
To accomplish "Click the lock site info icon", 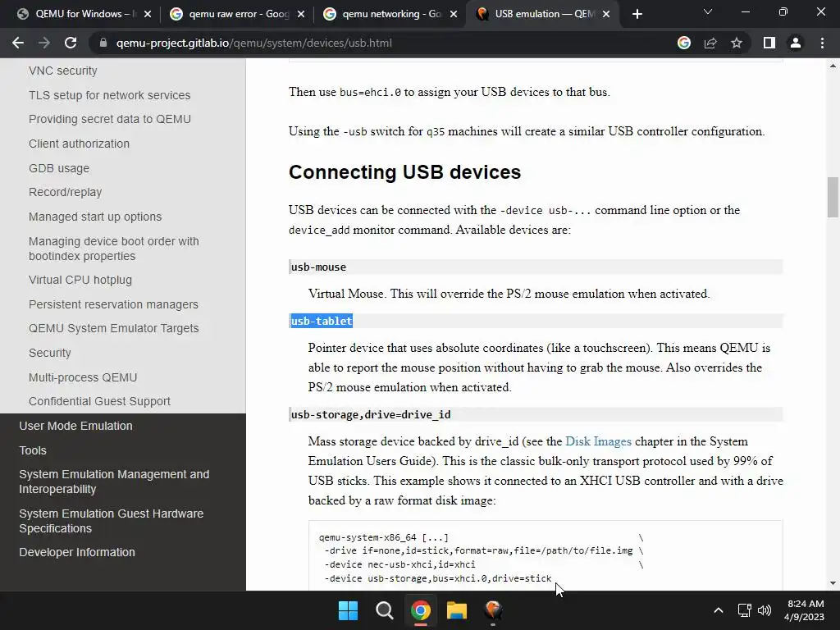I will coord(103,43).
